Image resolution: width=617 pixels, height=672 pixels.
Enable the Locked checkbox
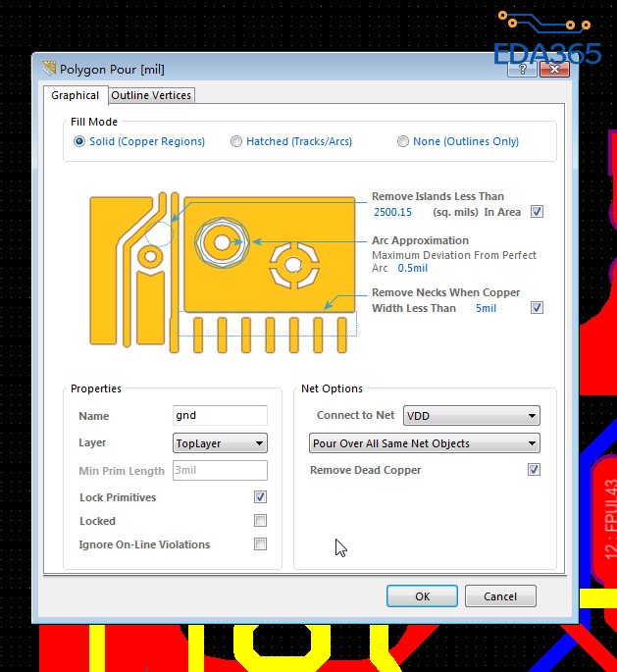click(260, 521)
